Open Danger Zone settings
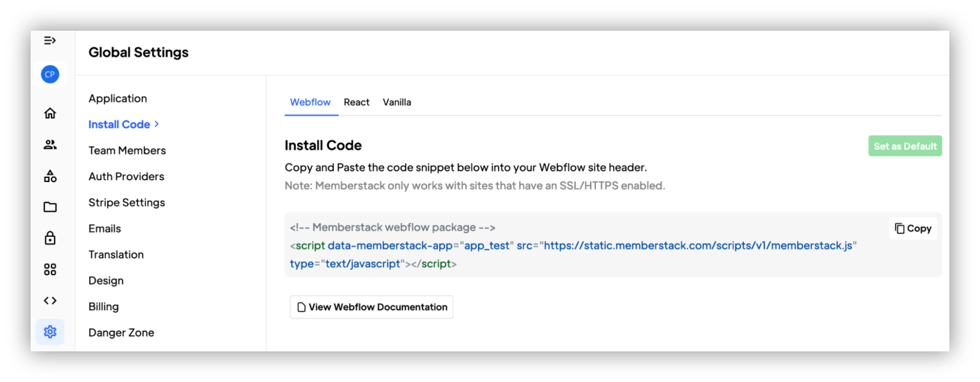Screen dimensions: 980x382 (x=121, y=332)
